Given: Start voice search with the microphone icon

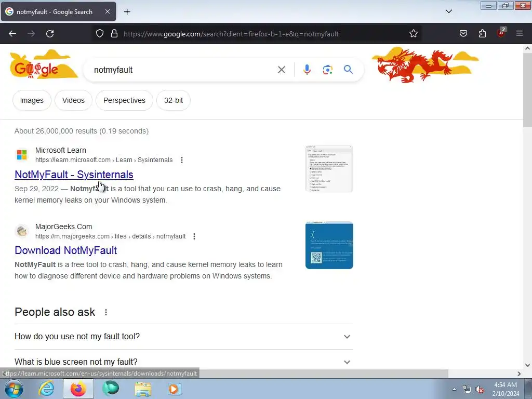Looking at the screenshot, I should click(x=307, y=70).
